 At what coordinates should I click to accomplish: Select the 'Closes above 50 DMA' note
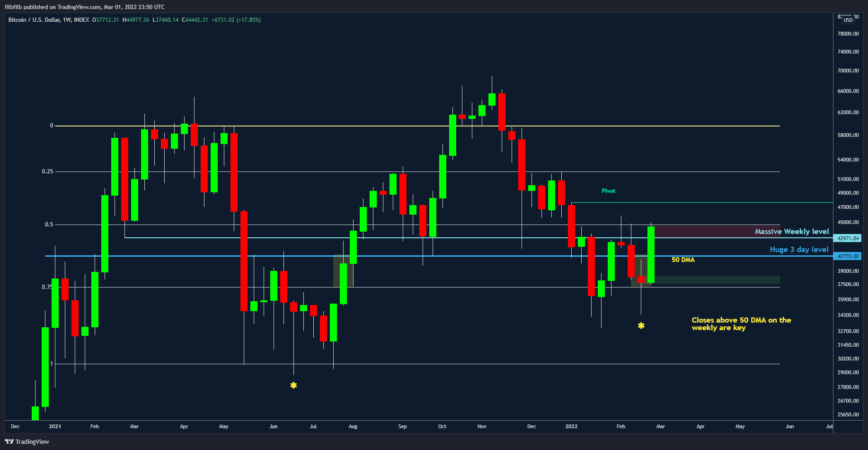coord(741,324)
